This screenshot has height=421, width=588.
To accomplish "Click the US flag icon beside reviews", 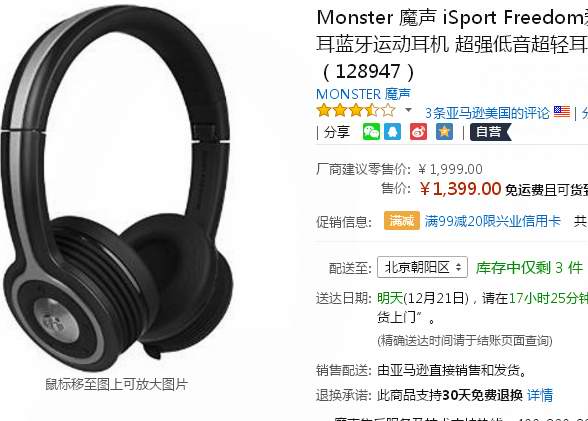I will (562, 112).
